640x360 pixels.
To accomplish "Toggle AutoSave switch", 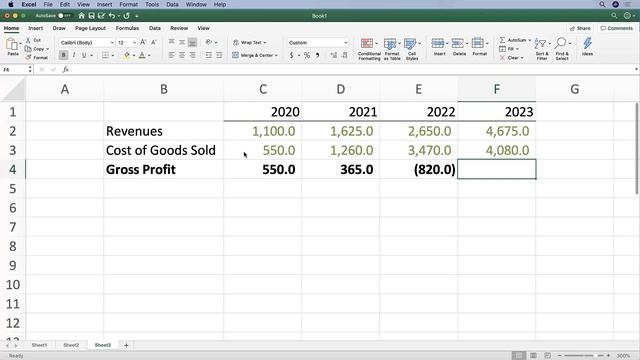I will click(64, 16).
